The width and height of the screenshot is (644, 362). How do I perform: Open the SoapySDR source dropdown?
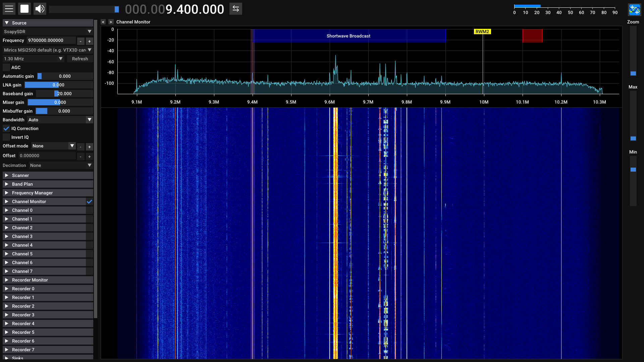(47, 32)
